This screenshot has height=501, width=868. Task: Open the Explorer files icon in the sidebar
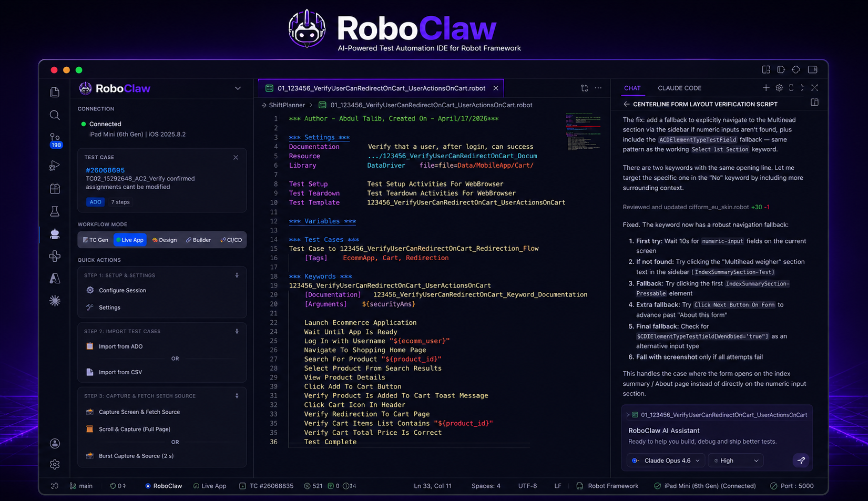click(55, 93)
